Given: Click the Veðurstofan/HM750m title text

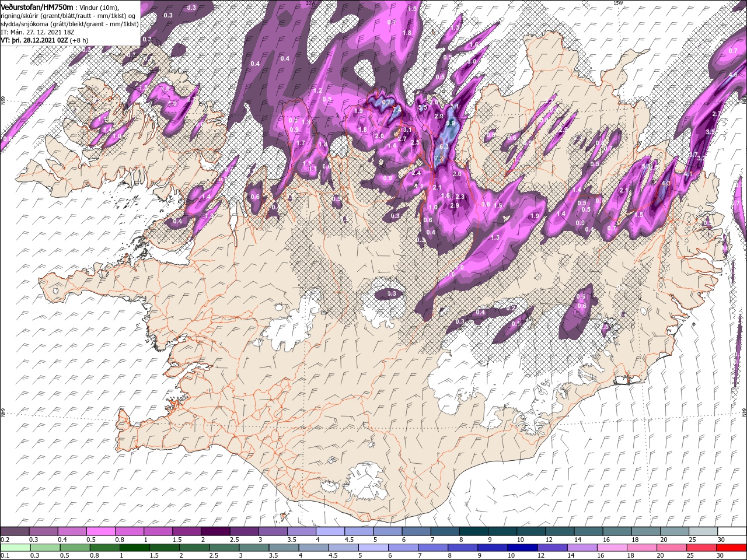Looking at the screenshot, I should point(37,6).
